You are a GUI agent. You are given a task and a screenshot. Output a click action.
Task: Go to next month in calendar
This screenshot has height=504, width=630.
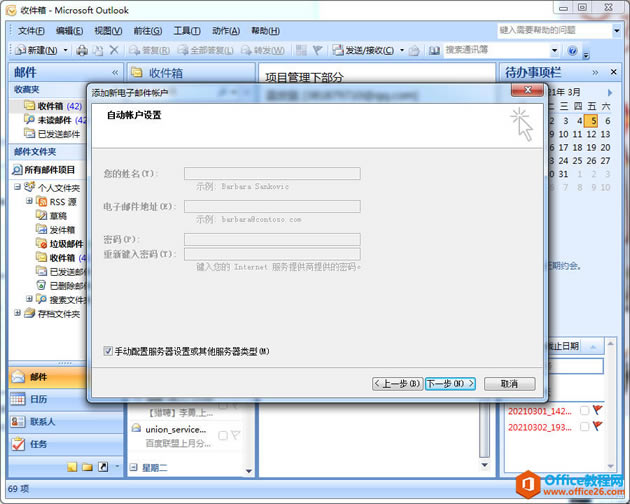pos(610,93)
